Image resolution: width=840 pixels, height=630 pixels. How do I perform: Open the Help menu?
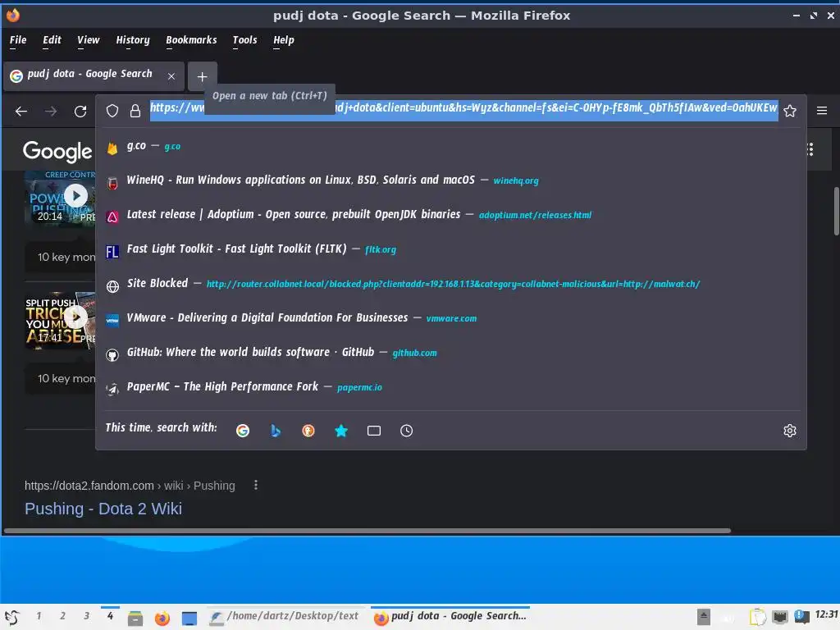click(284, 40)
